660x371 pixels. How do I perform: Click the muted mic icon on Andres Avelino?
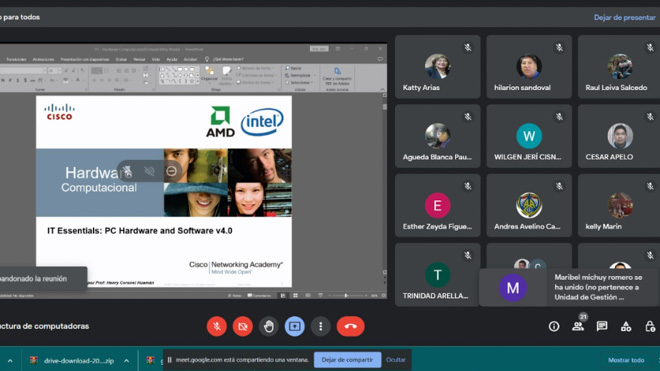(x=559, y=186)
